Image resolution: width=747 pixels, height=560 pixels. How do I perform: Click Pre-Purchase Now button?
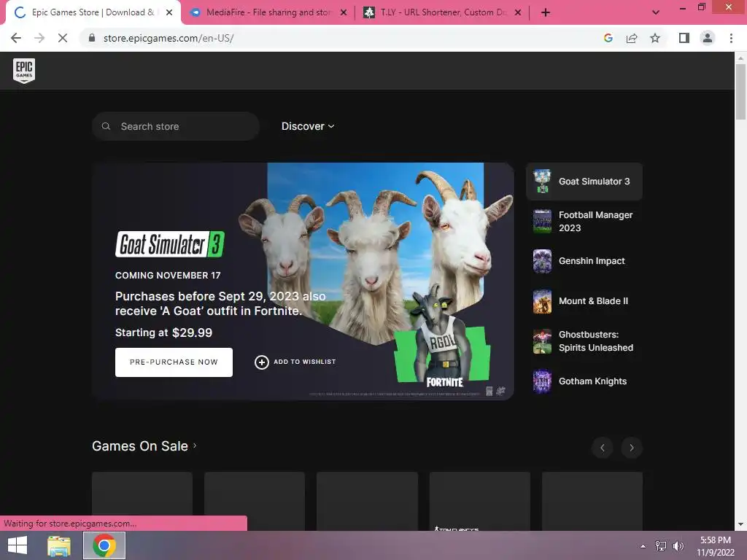pyautogui.click(x=174, y=362)
